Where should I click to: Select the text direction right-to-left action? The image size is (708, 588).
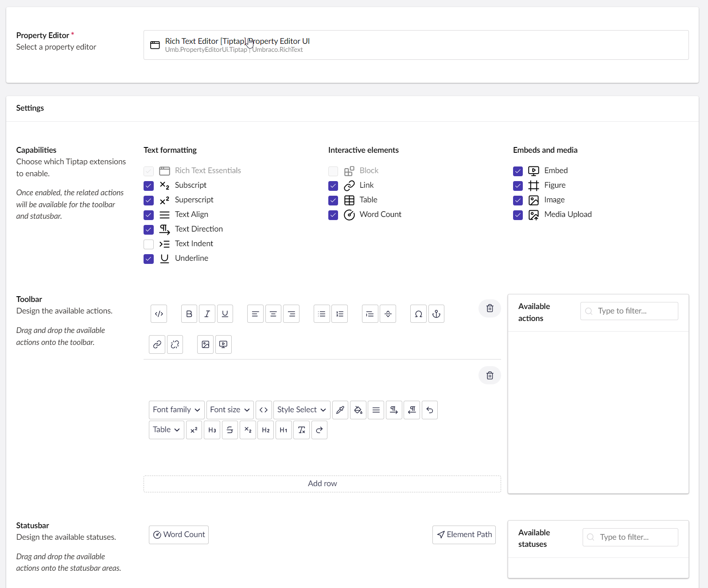click(x=412, y=410)
